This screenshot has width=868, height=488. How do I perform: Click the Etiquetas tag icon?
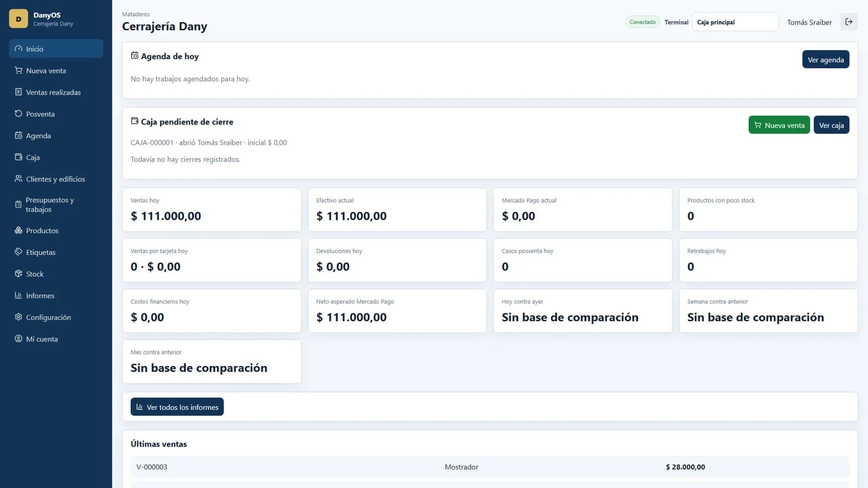click(x=18, y=252)
